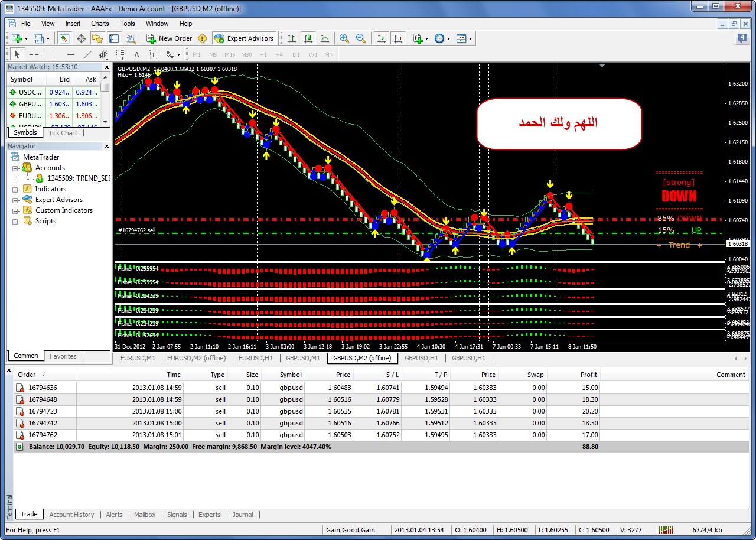Image resolution: width=756 pixels, height=540 pixels.
Task: Open the EURUSD,H1 chart tab
Action: (256, 358)
